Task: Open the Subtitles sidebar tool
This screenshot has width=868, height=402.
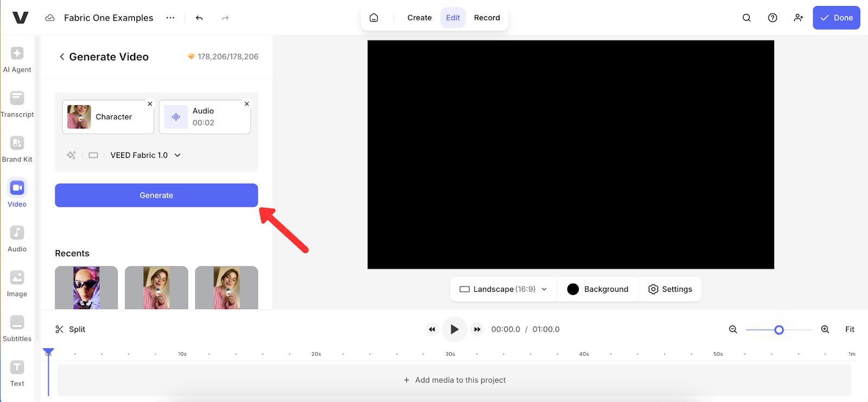Action: tap(17, 329)
